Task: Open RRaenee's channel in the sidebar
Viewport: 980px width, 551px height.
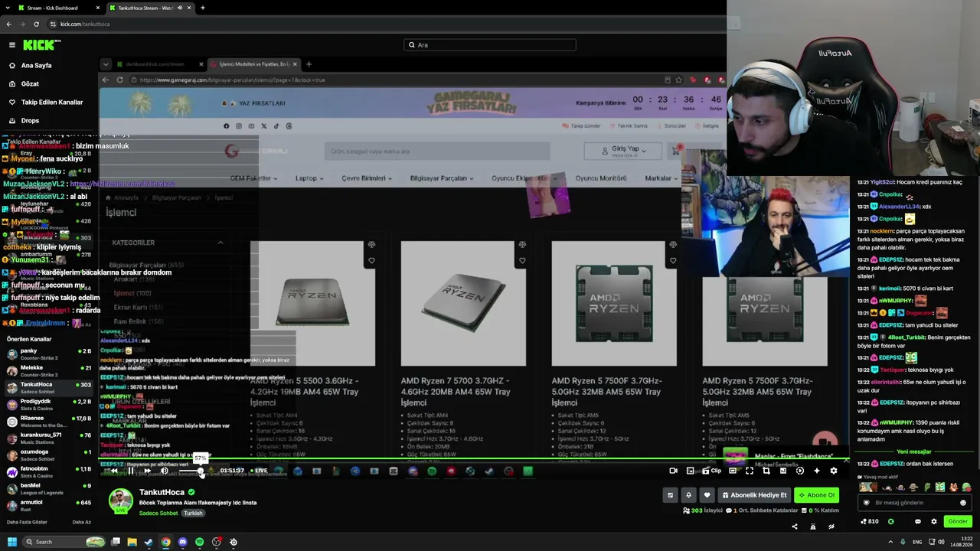Action: coord(49,422)
